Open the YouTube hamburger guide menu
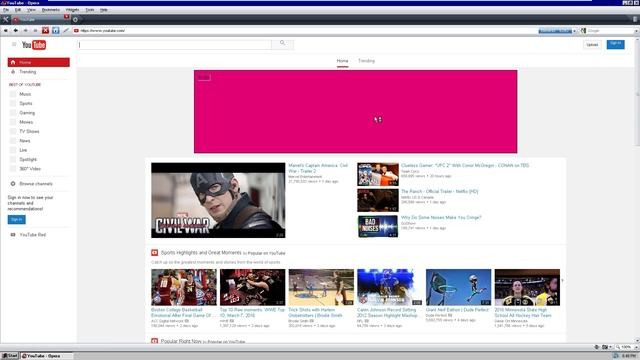Screen dimensions: 640x360 (x=14, y=44)
